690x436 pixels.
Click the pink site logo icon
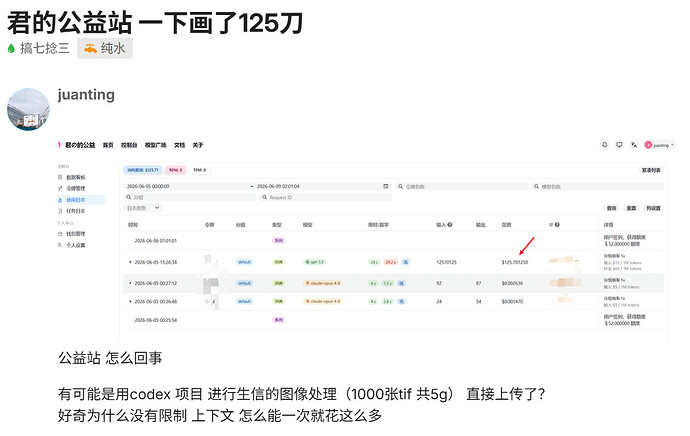click(x=59, y=145)
